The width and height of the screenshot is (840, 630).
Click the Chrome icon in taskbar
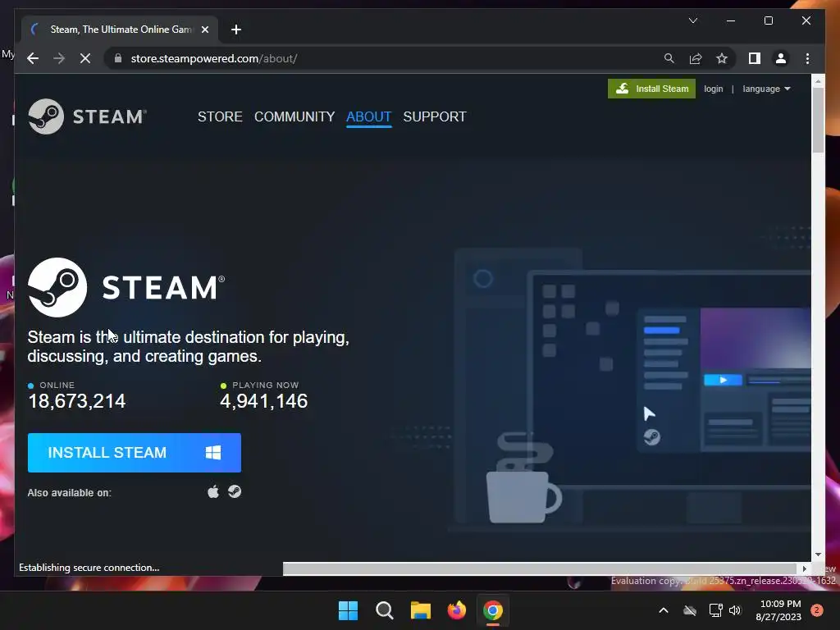point(493,610)
